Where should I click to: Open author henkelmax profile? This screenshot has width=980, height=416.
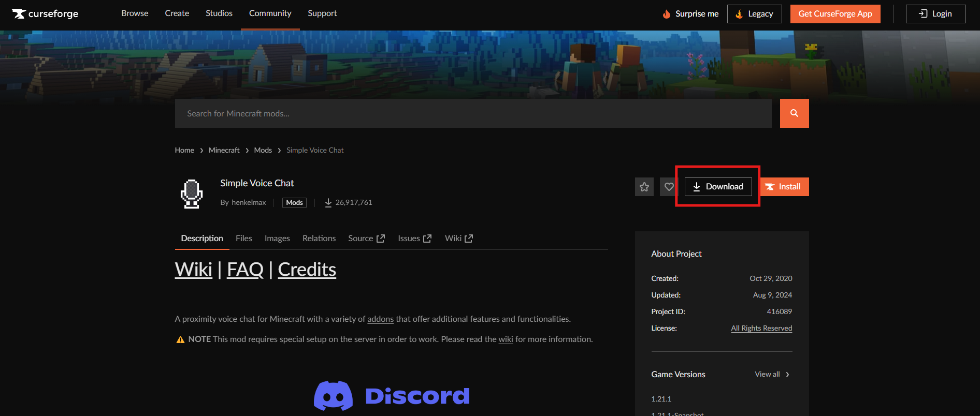tap(249, 202)
